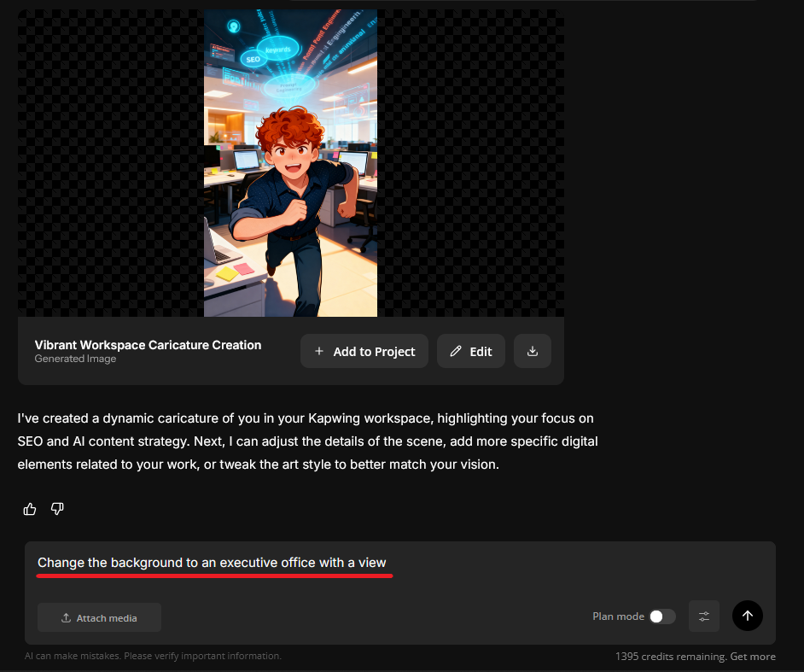Select the pencil icon on the Edit button
804x672 pixels.
457,351
